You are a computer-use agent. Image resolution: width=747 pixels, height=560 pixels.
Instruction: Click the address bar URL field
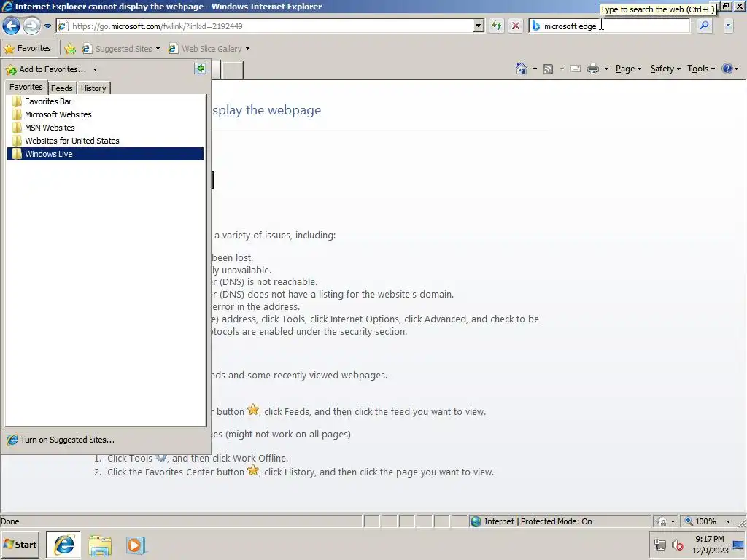tap(271, 26)
